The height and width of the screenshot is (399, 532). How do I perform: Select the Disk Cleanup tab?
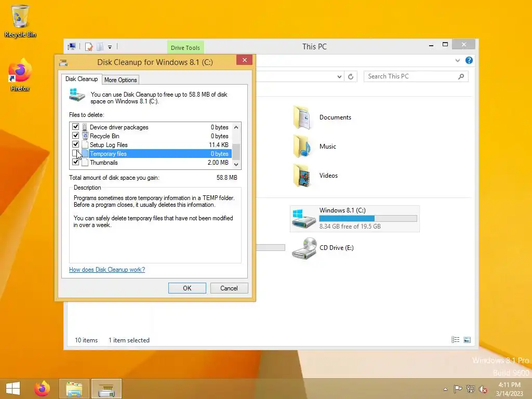82,79
